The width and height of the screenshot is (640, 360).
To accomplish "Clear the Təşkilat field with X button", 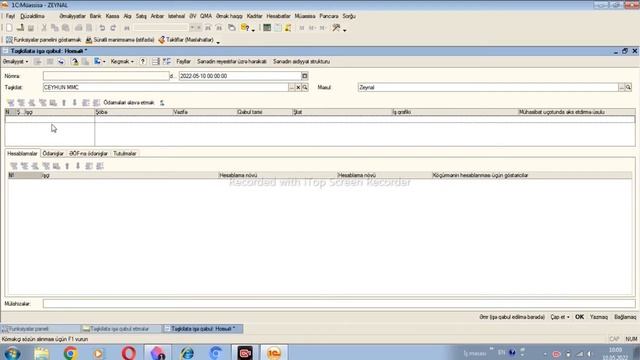I will pos(298,87).
